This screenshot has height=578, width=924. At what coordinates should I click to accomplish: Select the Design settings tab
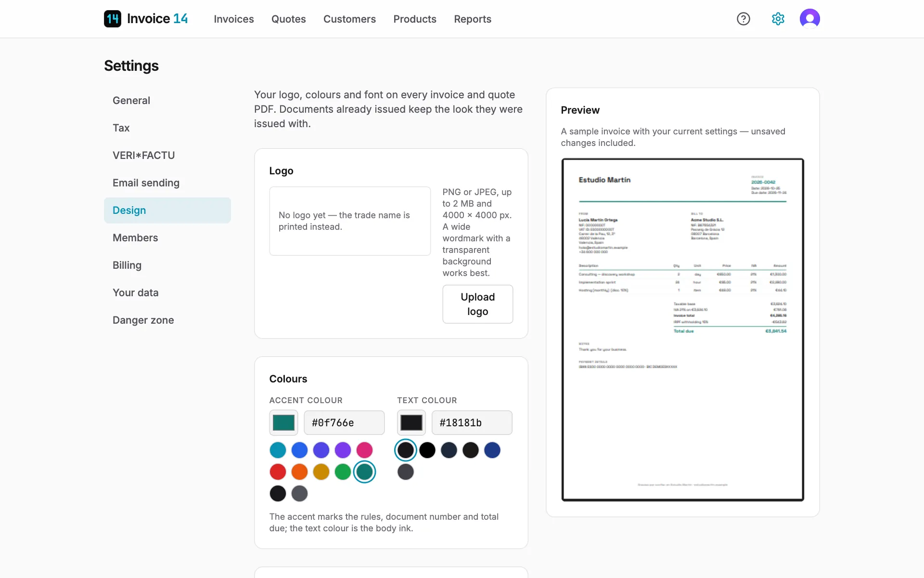pos(167,210)
